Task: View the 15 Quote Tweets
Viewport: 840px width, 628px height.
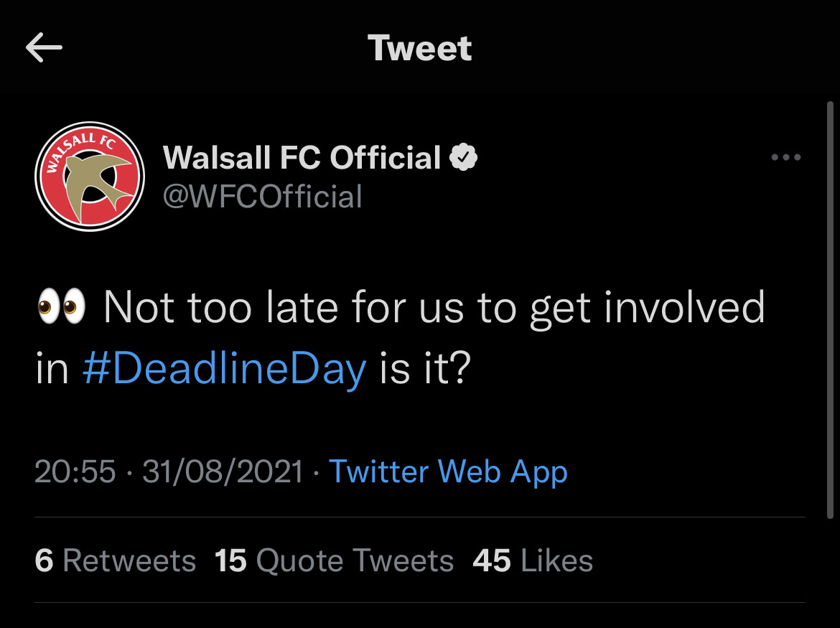Action: click(334, 561)
